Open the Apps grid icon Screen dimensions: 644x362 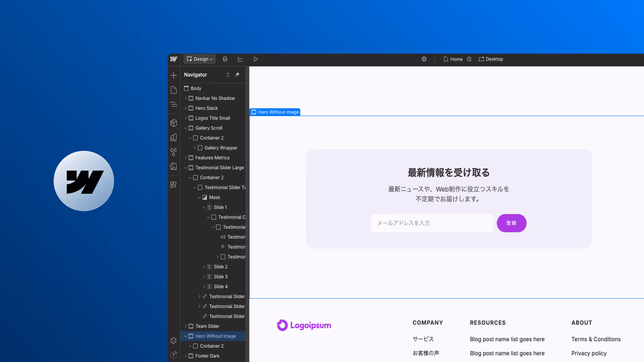point(173,185)
